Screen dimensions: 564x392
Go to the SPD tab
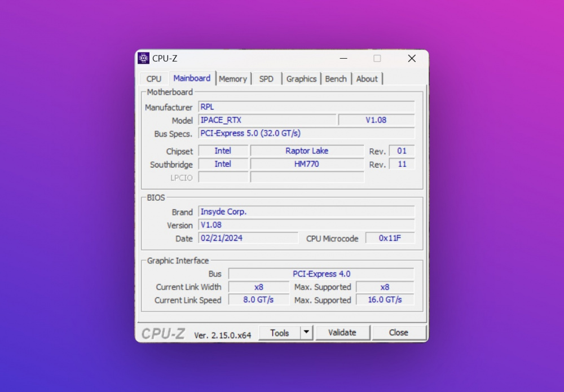tap(266, 79)
